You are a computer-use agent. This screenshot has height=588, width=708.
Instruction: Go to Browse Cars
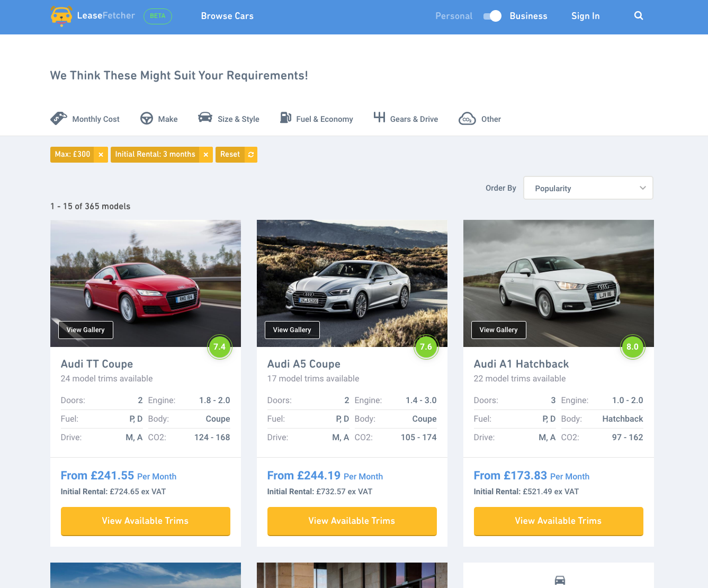click(227, 16)
